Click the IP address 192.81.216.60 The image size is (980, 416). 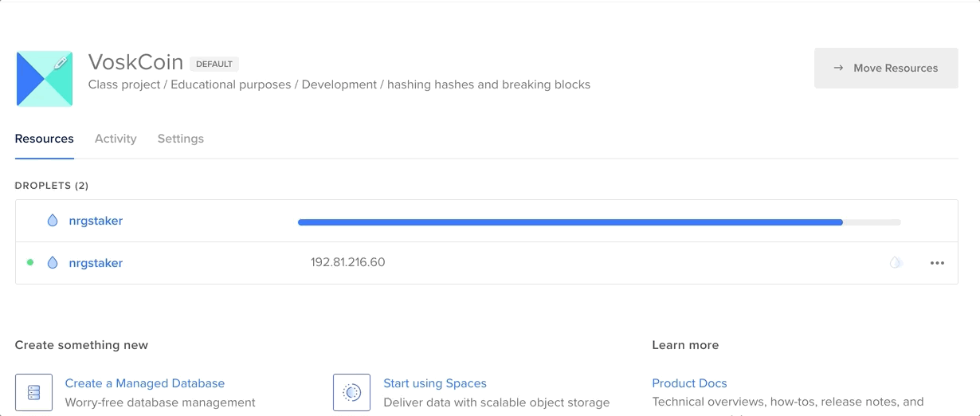348,262
